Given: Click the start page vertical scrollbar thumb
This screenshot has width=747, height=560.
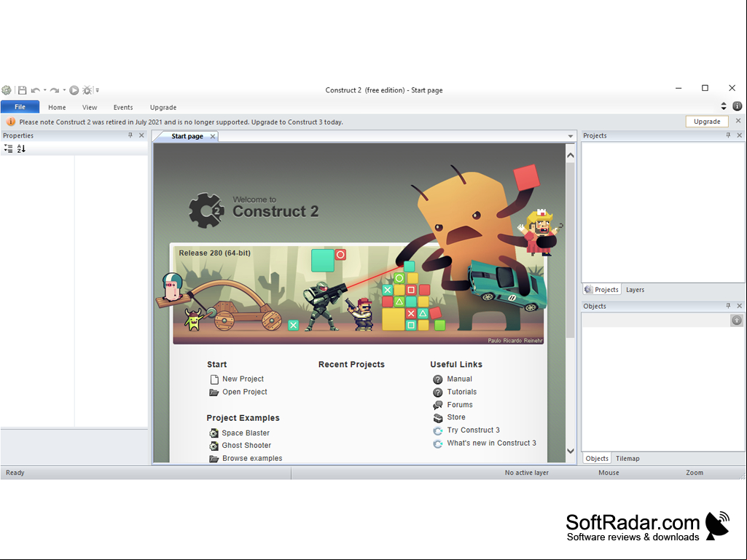Looking at the screenshot, I should pos(570,251).
